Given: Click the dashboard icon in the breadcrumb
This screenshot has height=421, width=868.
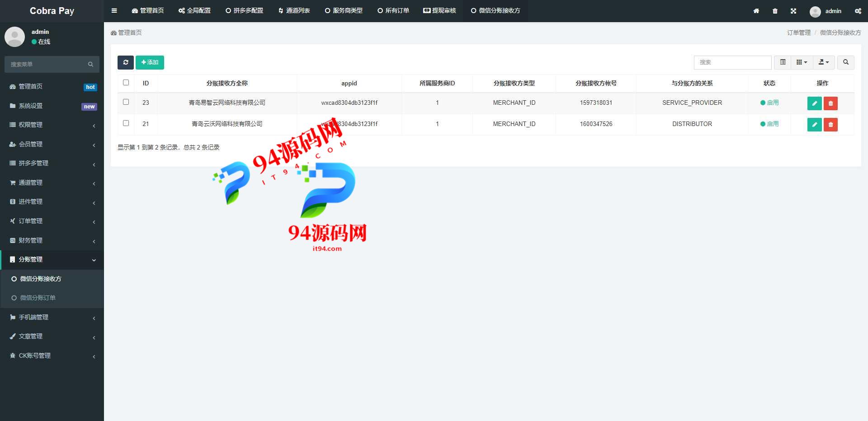Looking at the screenshot, I should pos(113,33).
